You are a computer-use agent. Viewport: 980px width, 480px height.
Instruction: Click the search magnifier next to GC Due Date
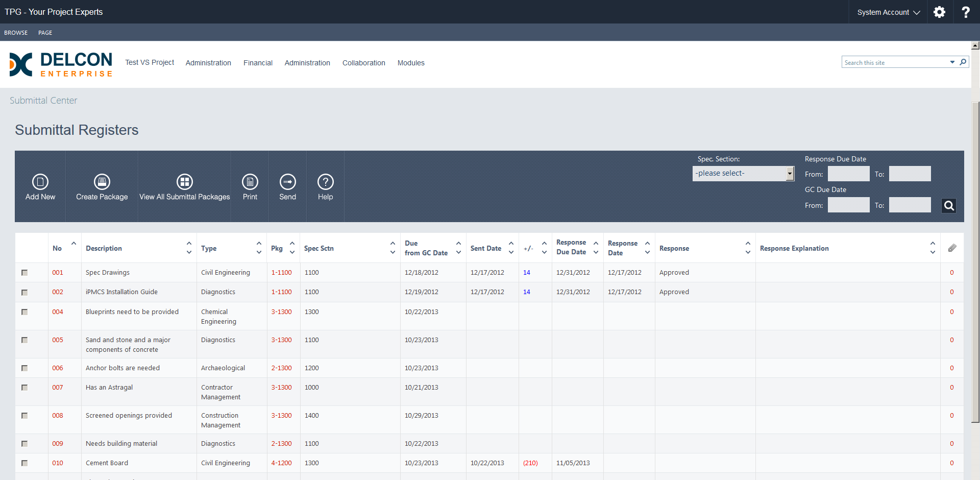coord(949,205)
